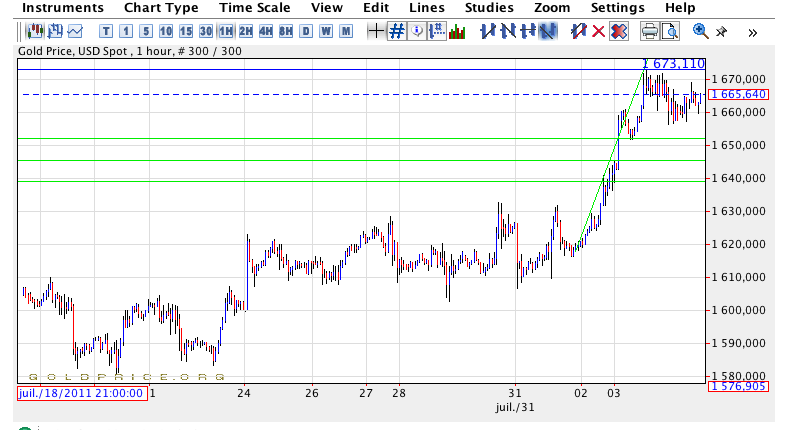This screenshot has width=787, height=430.
Task: Show the volume bars icon
Action: [457, 31]
